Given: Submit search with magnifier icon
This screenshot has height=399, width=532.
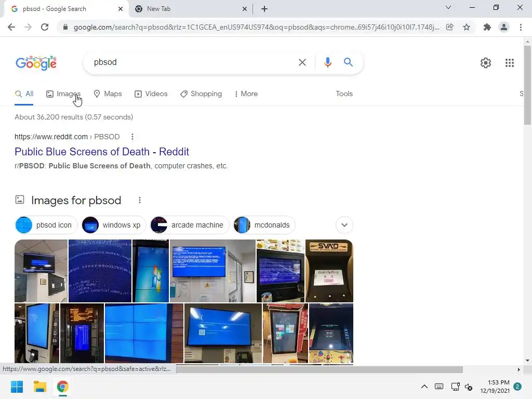Looking at the screenshot, I should pos(348,62).
